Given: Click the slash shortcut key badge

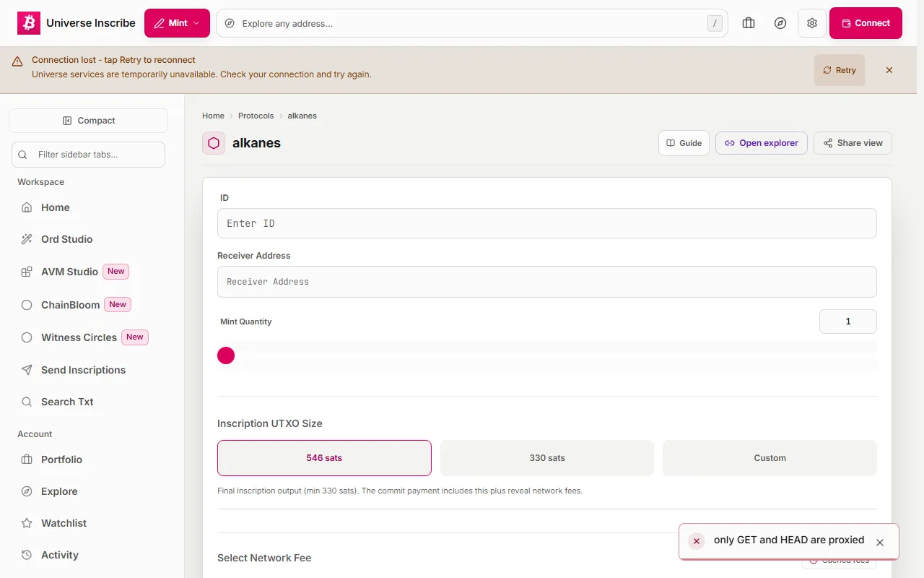Looking at the screenshot, I should (x=715, y=23).
